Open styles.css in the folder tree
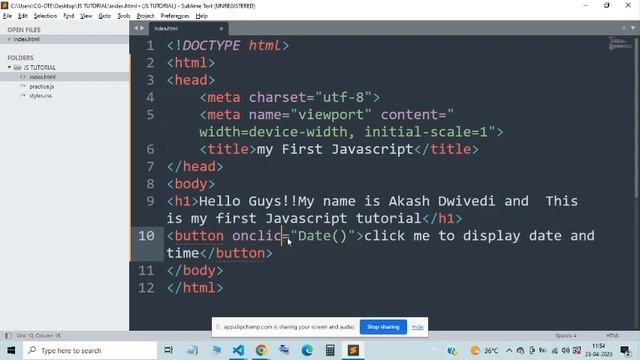The height and width of the screenshot is (360, 640). pyautogui.click(x=40, y=96)
